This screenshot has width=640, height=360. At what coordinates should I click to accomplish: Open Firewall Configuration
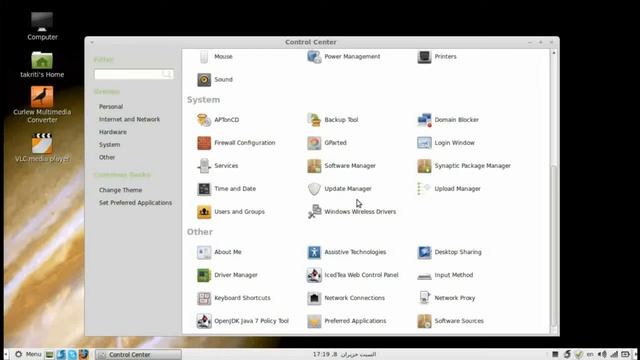tap(236, 143)
